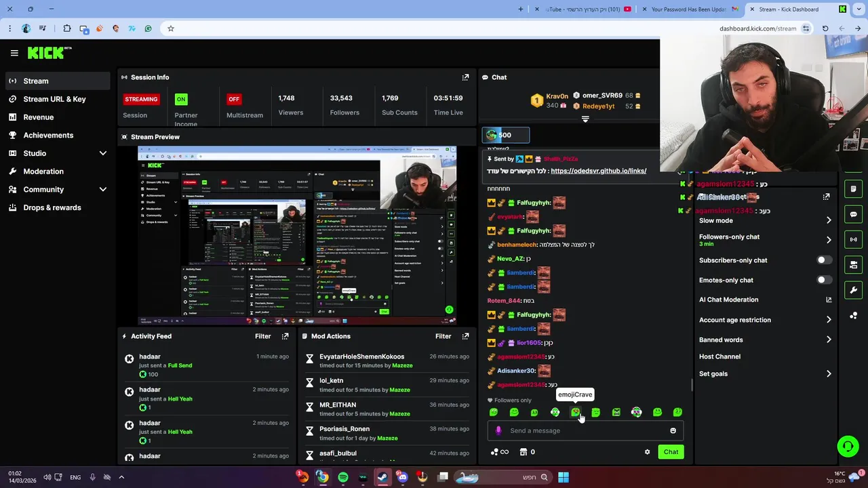Click the 500 Kicks gift badge
868x488 pixels.
click(x=506, y=135)
